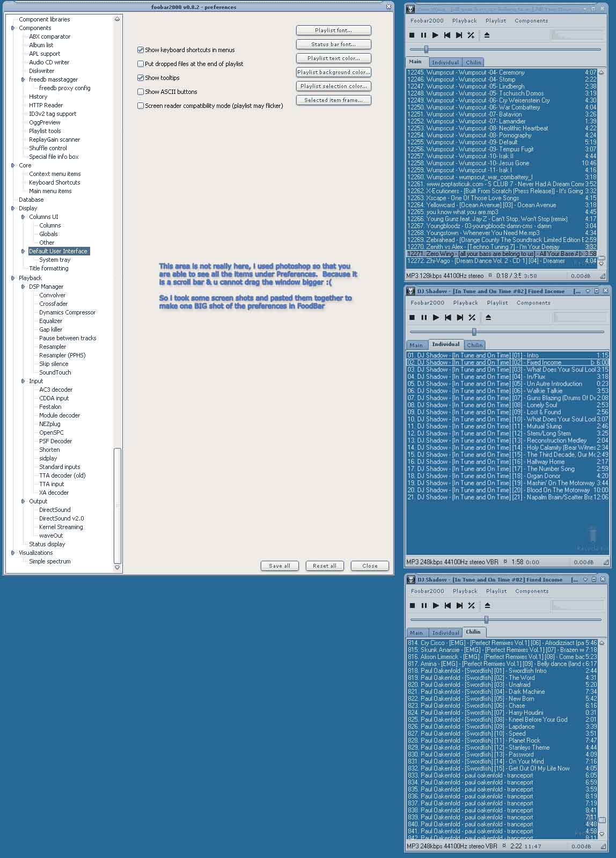Collapse the Output tree node
Screen dimensions: 616x858
point(23,501)
